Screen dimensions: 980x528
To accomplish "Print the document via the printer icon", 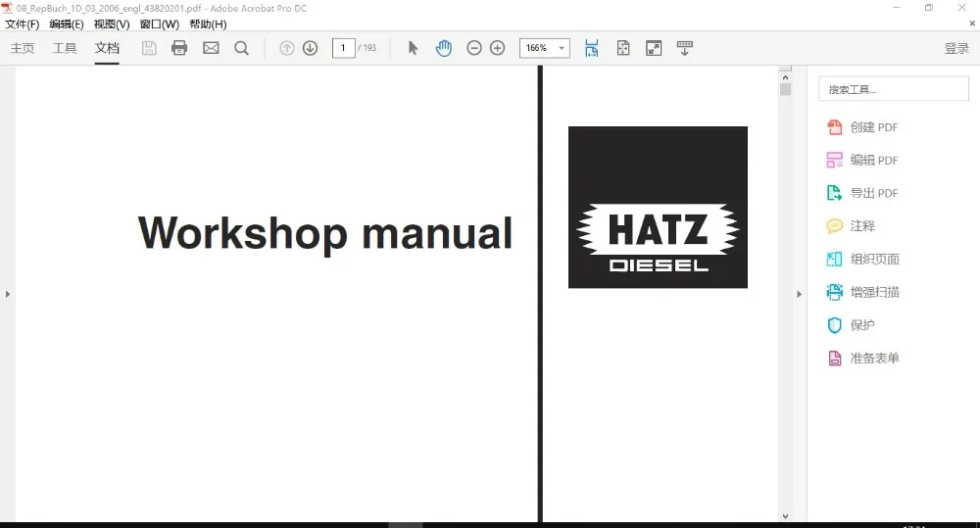I will [x=179, y=48].
